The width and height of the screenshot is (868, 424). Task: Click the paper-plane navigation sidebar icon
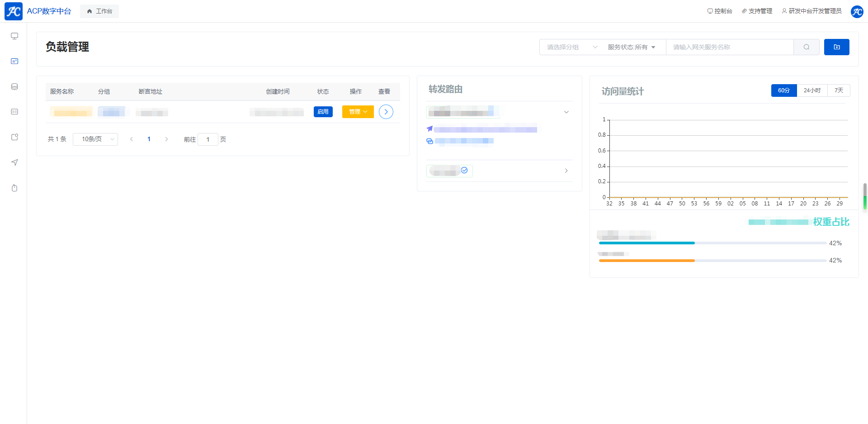click(14, 162)
